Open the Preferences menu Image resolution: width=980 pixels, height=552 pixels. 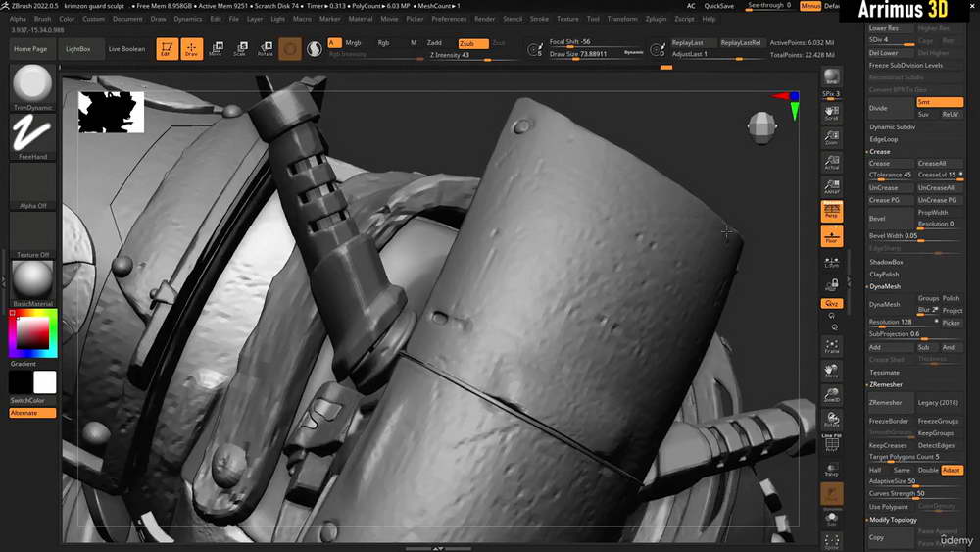pyautogui.click(x=449, y=19)
